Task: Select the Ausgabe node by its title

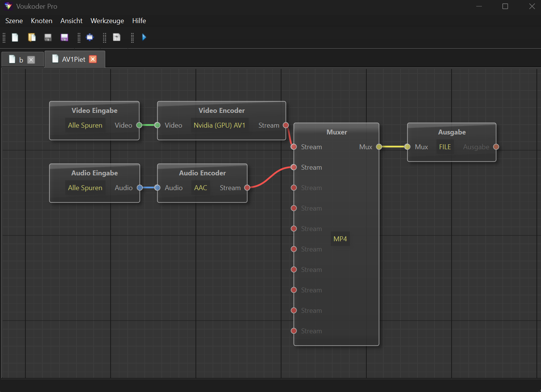Action: 452,132
